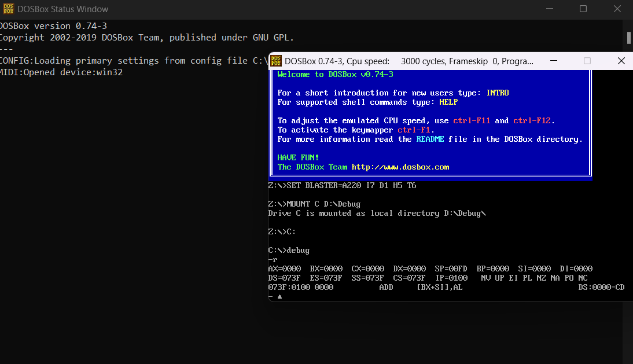This screenshot has width=633, height=364.
Task: Maximize the DOSBox Status Window
Action: click(x=583, y=9)
